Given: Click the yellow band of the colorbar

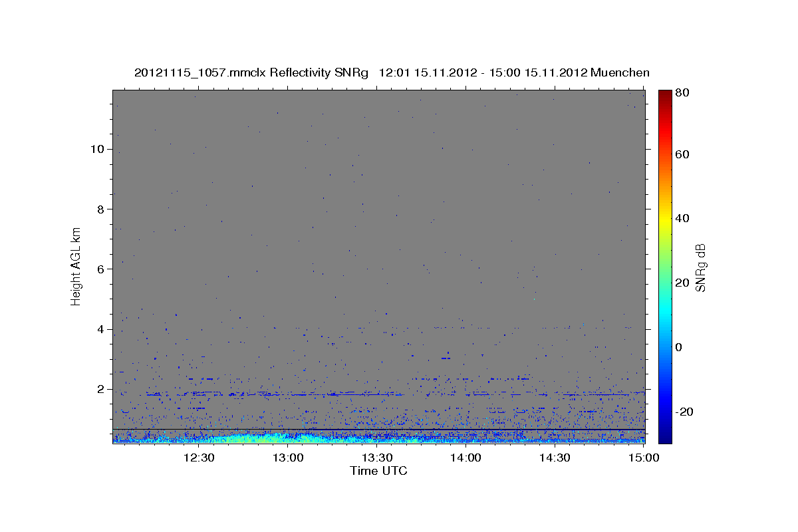Looking at the screenshot, I should 665,219.
